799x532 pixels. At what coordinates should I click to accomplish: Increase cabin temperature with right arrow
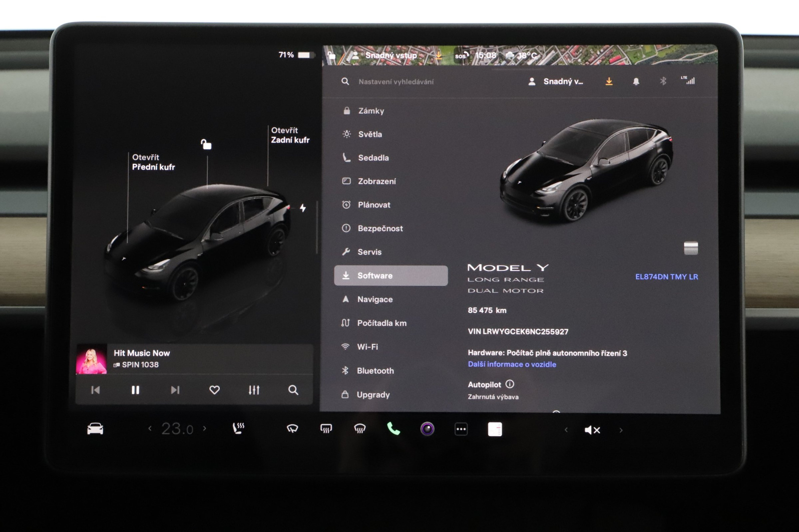tap(204, 428)
